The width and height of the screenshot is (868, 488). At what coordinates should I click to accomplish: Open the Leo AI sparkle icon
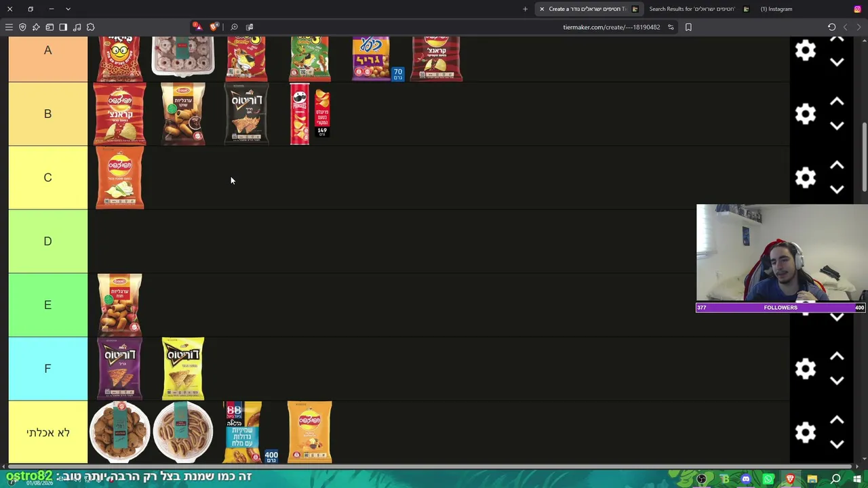click(36, 27)
